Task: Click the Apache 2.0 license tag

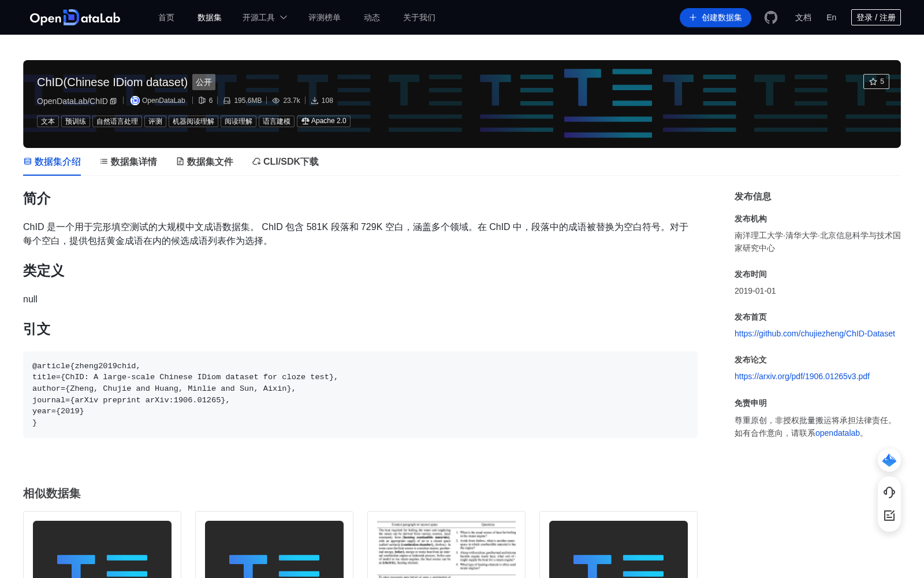Action: pos(323,121)
